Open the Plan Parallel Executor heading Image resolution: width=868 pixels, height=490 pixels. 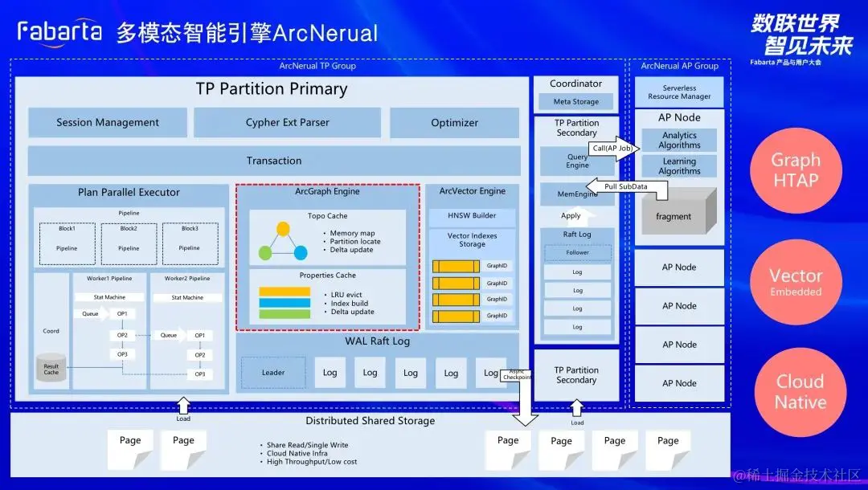(129, 193)
